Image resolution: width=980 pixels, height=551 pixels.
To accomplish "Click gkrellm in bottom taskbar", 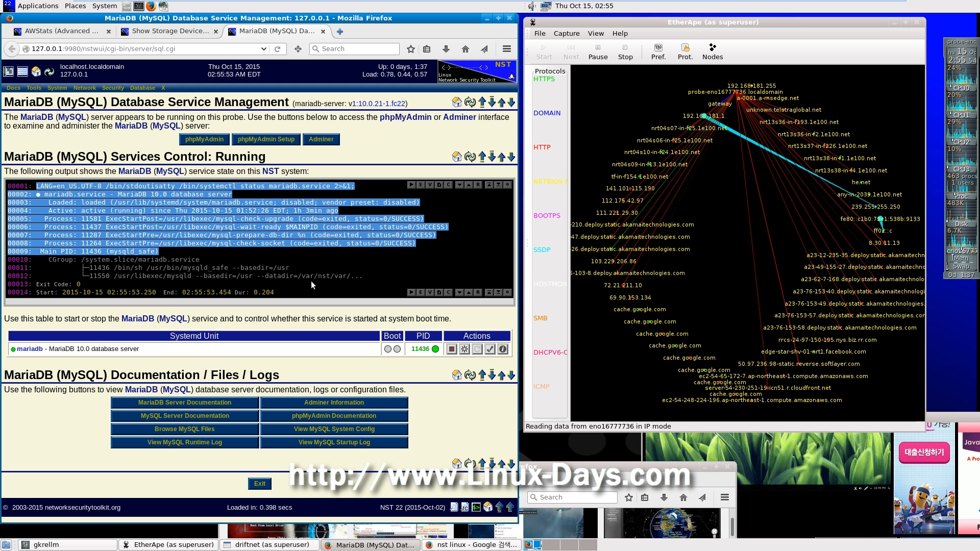I will [68, 545].
